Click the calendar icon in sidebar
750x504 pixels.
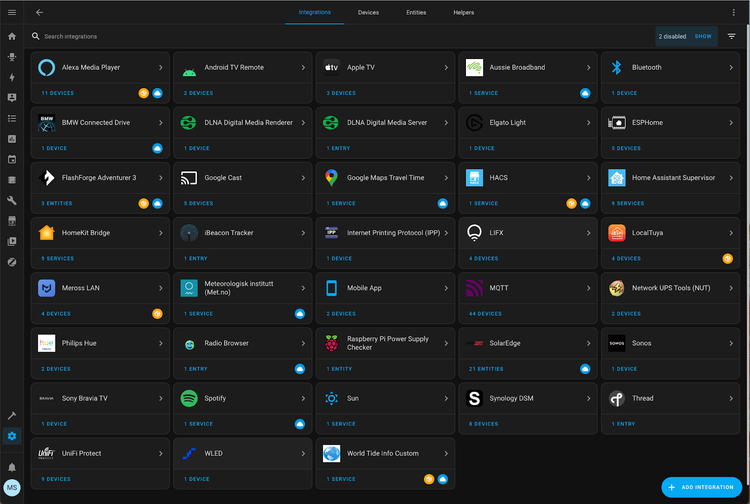point(12,159)
